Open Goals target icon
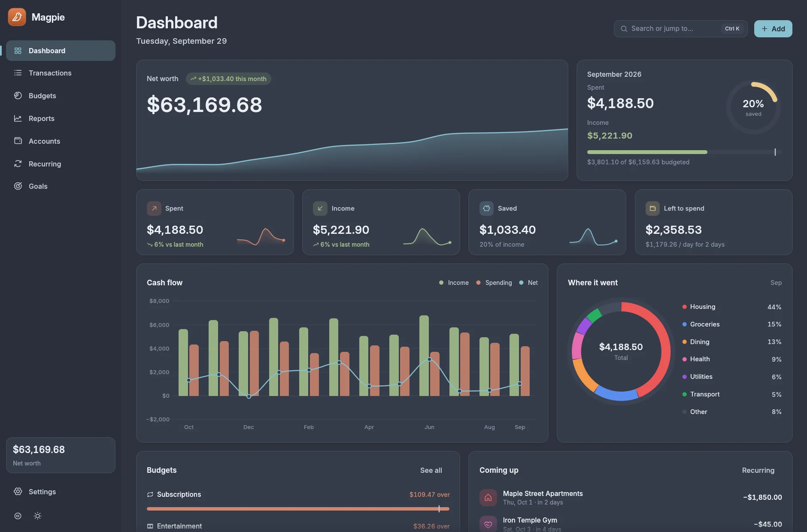 (18, 186)
